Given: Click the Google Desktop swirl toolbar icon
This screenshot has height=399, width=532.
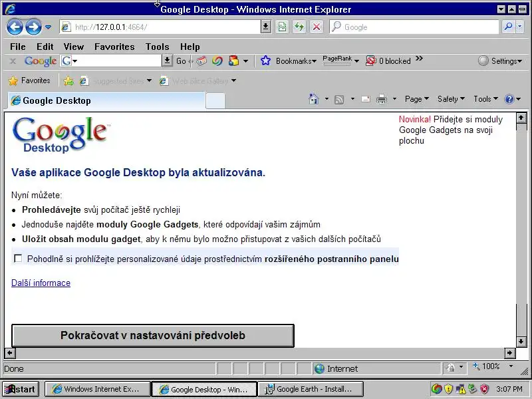Looking at the screenshot, I should [217, 61].
